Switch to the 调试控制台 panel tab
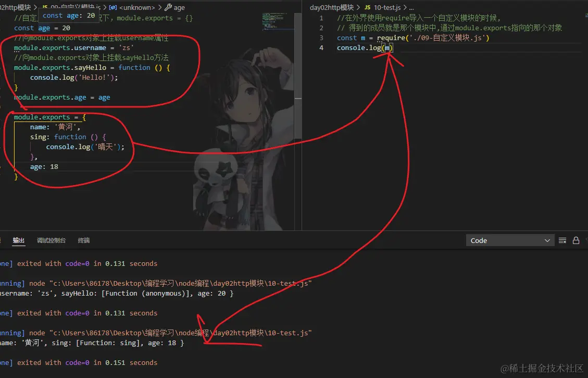The width and height of the screenshot is (588, 378). [52, 240]
